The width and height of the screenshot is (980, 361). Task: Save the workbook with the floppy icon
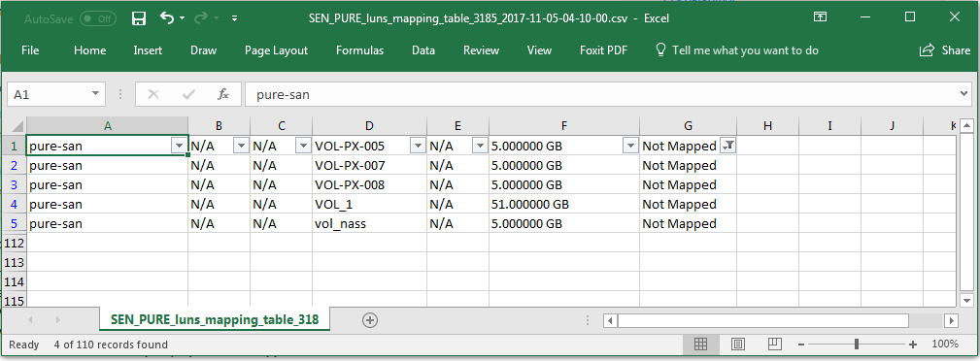[139, 18]
